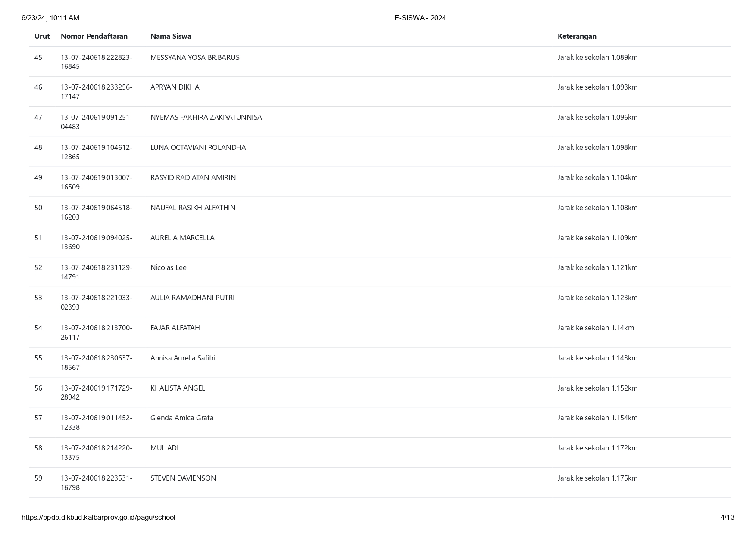Click distance text Jarak ke sekolah 1.14km

pos(596,328)
